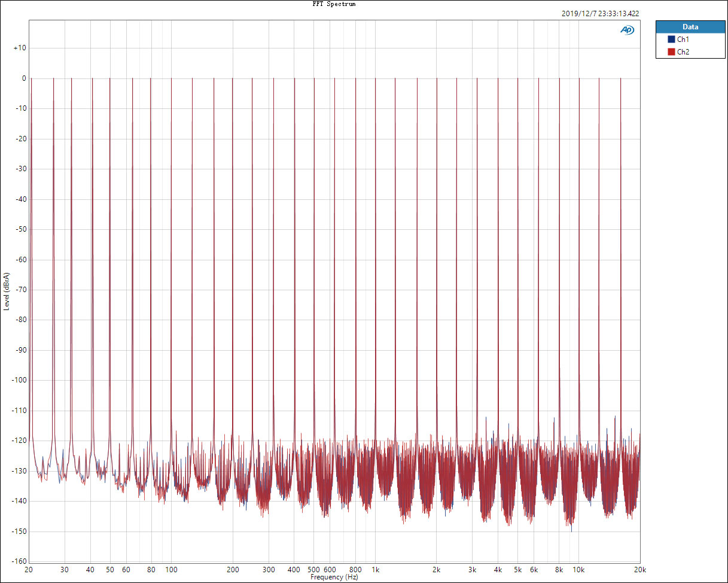728x583 pixels.
Task: Click the 0 level axis value
Action: [x=24, y=78]
